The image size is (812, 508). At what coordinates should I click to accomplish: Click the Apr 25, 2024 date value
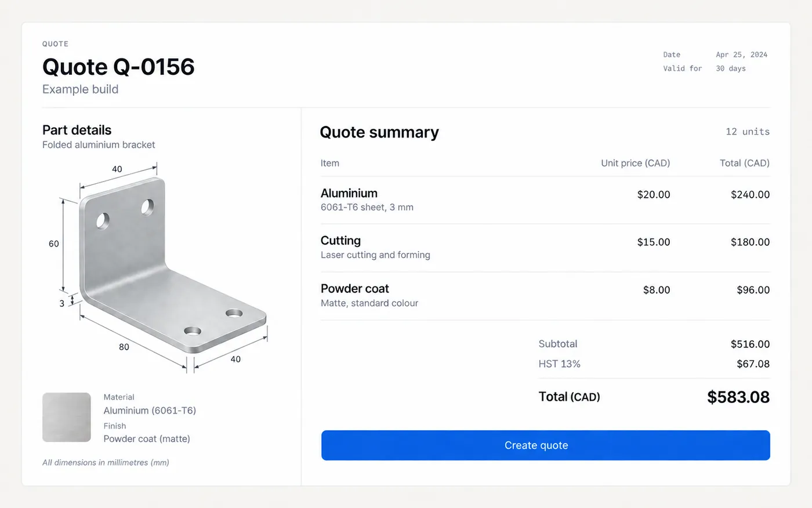coord(741,55)
